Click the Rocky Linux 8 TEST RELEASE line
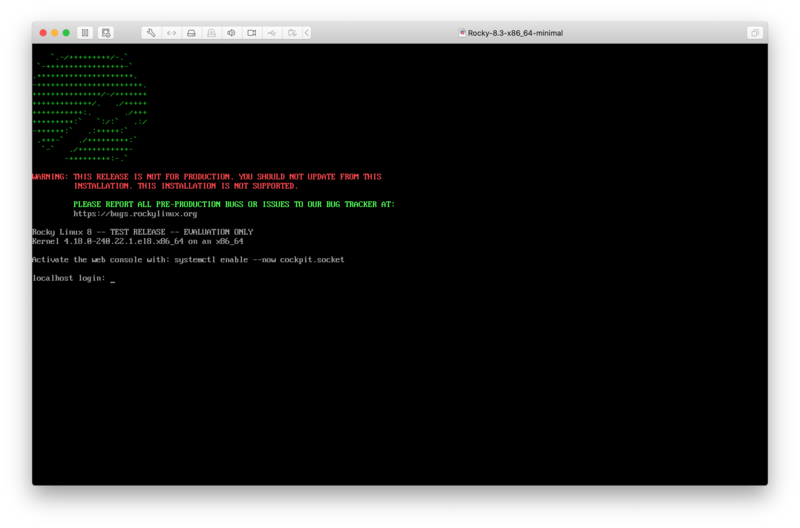This screenshot has height=528, width=800. pos(142,232)
